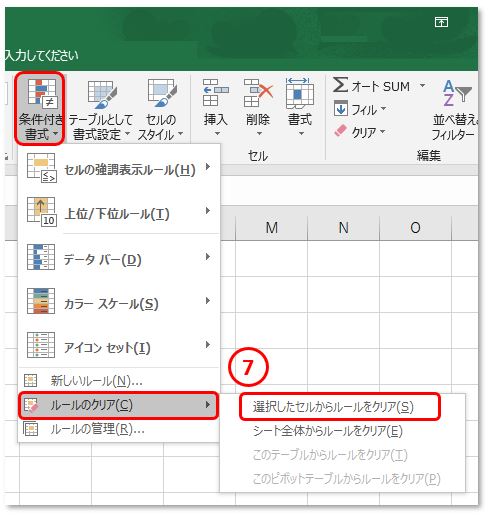This screenshot has width=489, height=516.
Task: Open the 書式 dropdown arrow in セル group
Action: click(301, 134)
